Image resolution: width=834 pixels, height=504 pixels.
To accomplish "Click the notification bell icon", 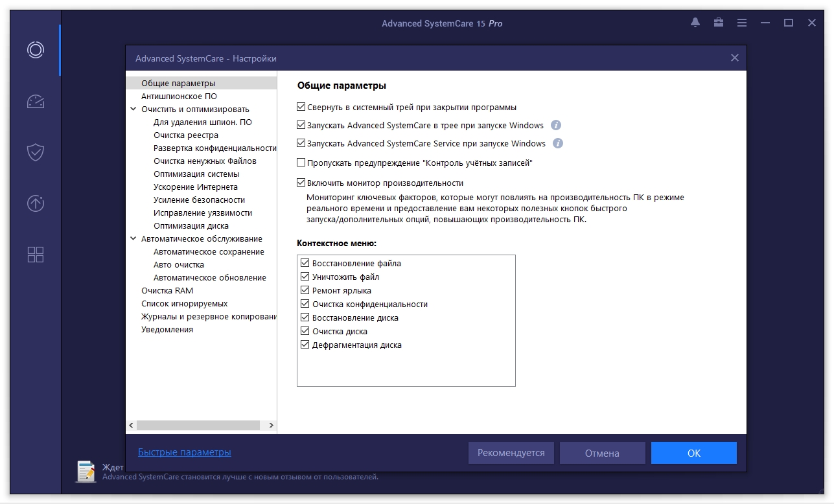I will 695,23.
